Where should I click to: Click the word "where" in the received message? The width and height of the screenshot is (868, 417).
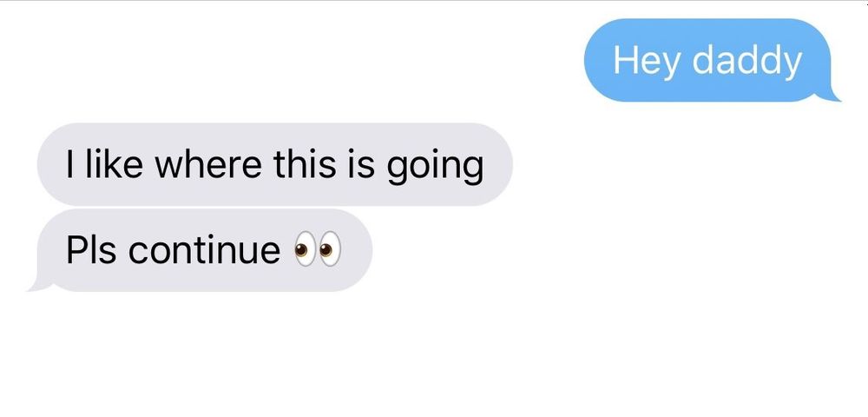208,164
